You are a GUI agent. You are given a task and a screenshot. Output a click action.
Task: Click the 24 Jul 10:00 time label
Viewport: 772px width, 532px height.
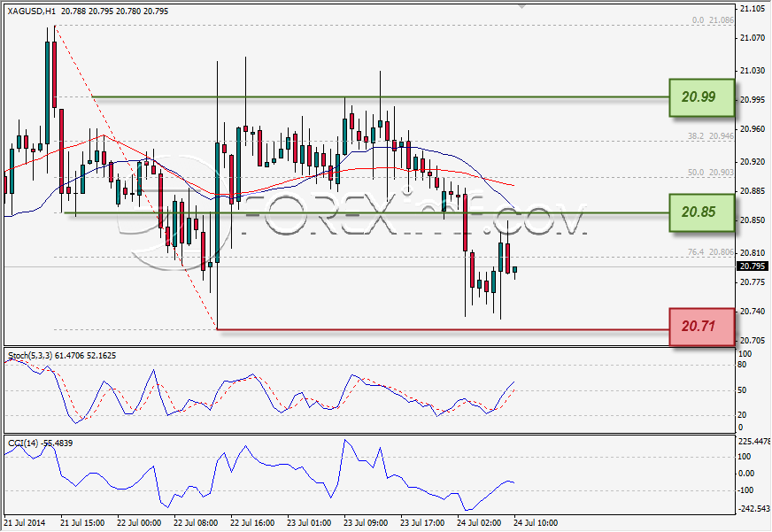536,522
